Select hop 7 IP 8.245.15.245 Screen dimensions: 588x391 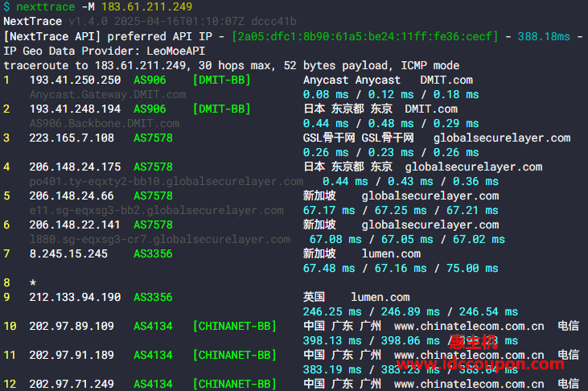pos(68,254)
